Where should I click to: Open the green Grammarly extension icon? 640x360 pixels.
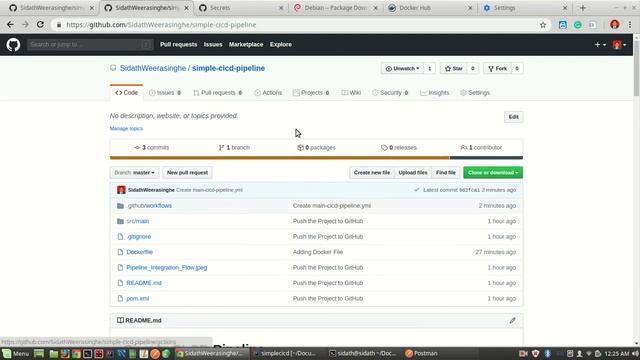tap(578, 25)
